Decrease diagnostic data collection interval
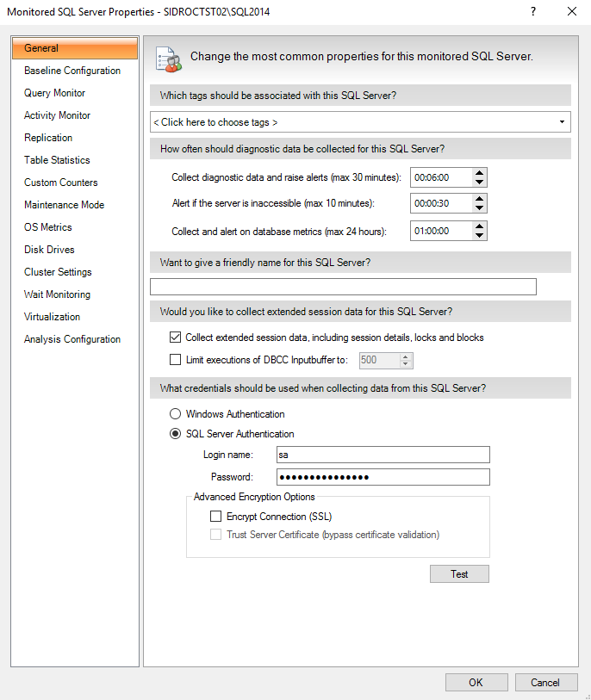591x700 pixels. point(480,183)
